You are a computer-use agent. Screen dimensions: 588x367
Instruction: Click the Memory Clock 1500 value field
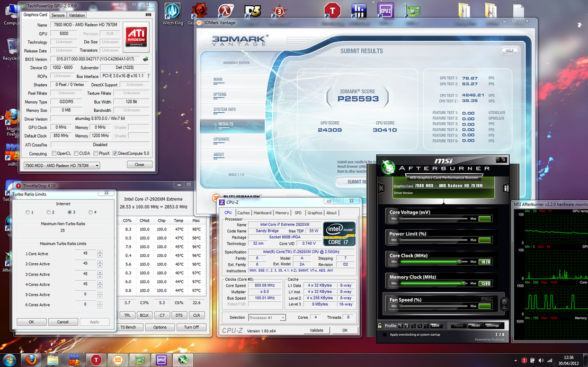(485, 283)
